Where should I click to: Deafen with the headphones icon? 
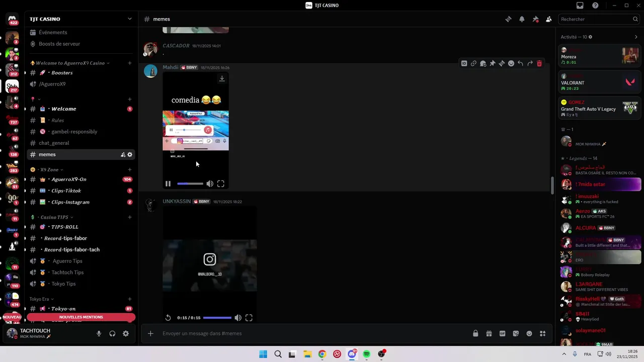pyautogui.click(x=112, y=333)
